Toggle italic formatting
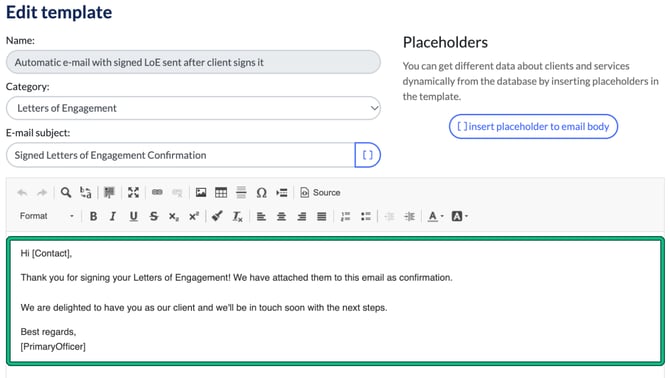 click(x=113, y=217)
